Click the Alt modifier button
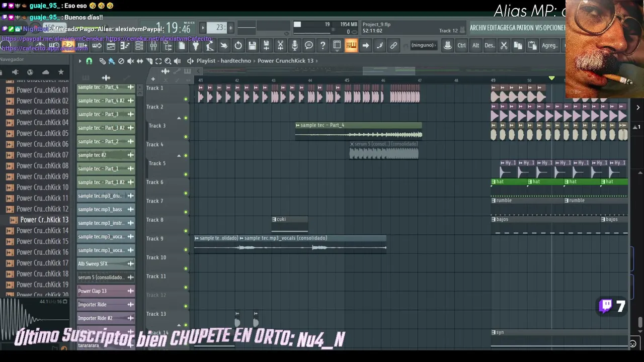Screen dimensions: 644x362 pyautogui.click(x=475, y=46)
